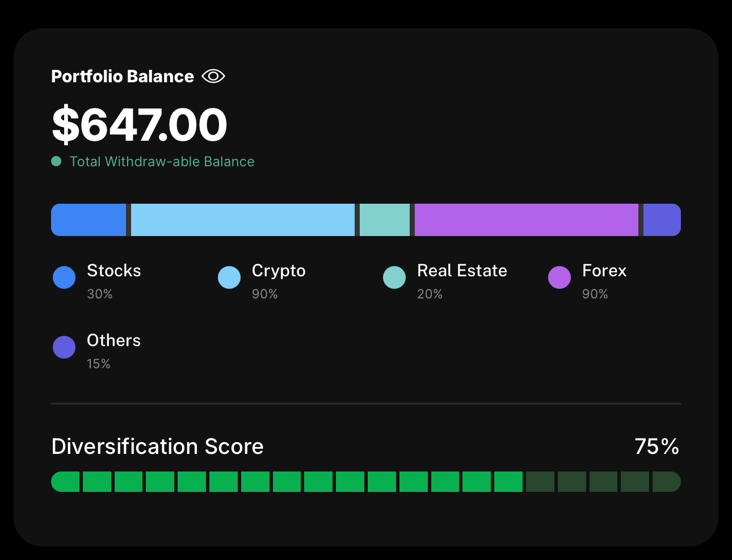The image size is (732, 560).
Task: Click the 90% value under Crypto
Action: (265, 294)
